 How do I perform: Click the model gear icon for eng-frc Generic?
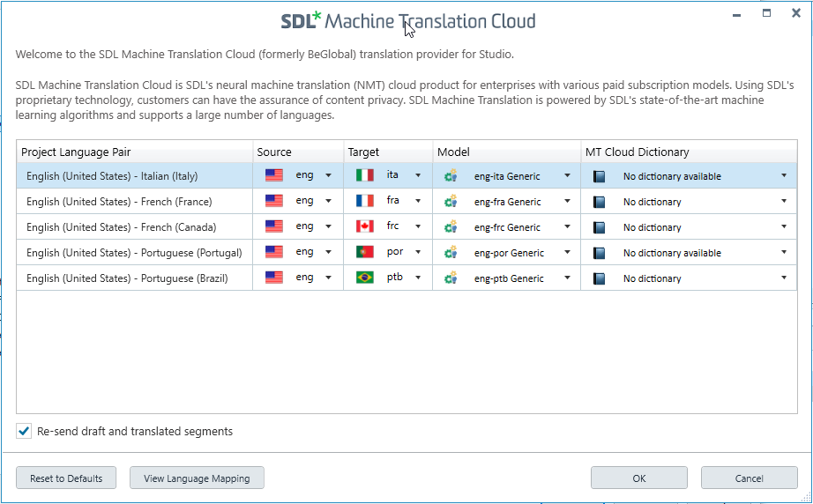(x=451, y=226)
